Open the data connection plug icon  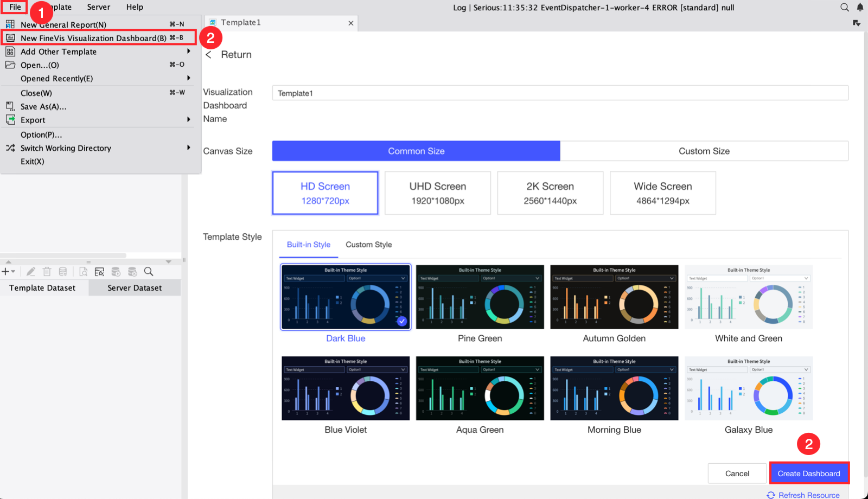[x=99, y=272]
